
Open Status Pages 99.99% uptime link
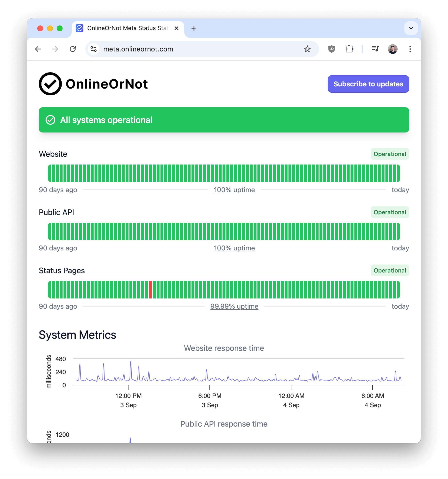[234, 306]
